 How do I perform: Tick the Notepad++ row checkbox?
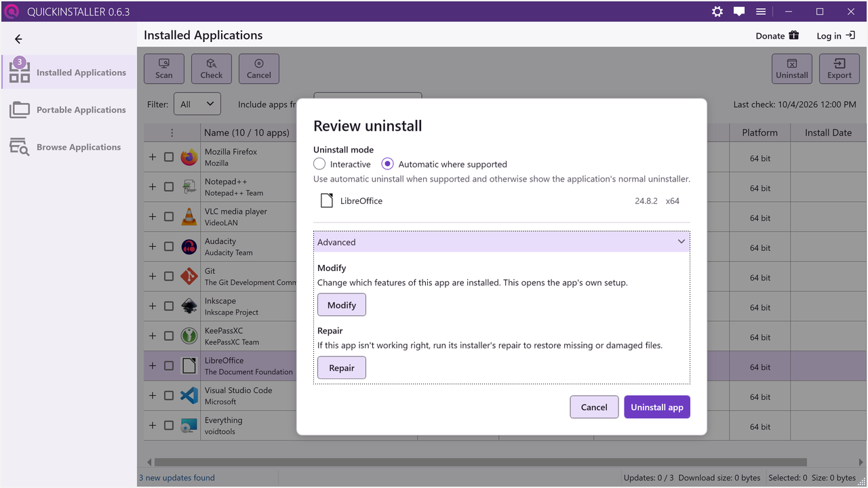tap(169, 187)
